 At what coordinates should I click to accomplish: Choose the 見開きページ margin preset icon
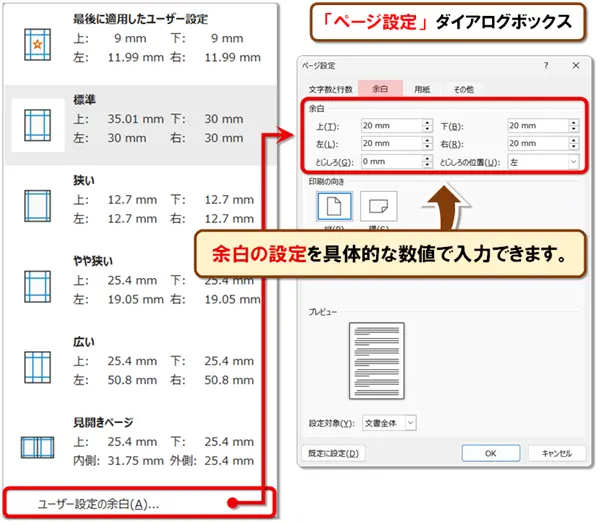[37, 447]
